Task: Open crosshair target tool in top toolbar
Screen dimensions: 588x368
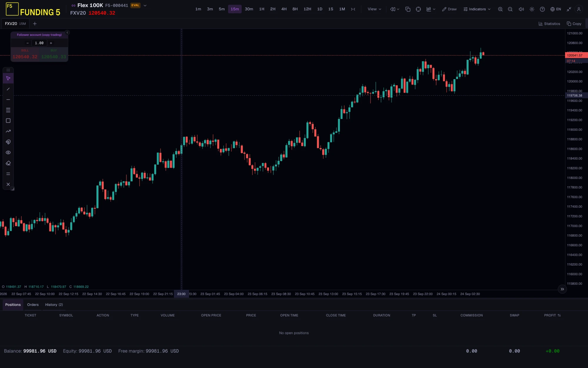Action: tap(418, 9)
